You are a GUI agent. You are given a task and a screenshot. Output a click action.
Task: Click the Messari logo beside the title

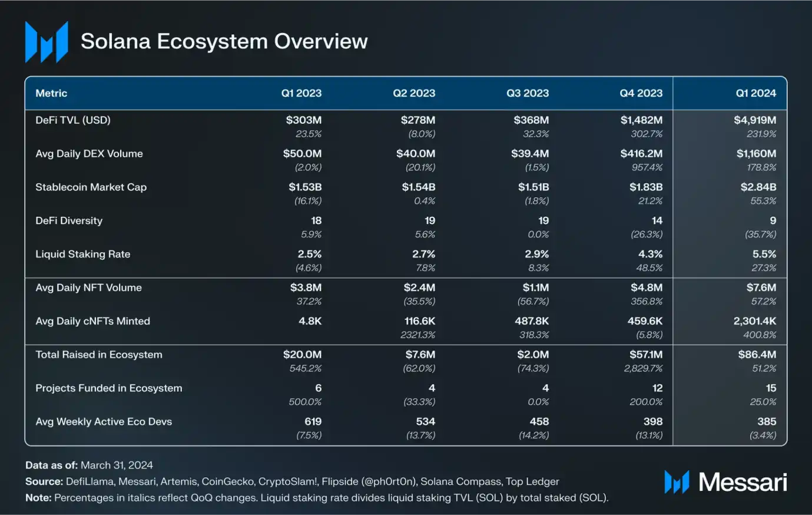tap(47, 42)
